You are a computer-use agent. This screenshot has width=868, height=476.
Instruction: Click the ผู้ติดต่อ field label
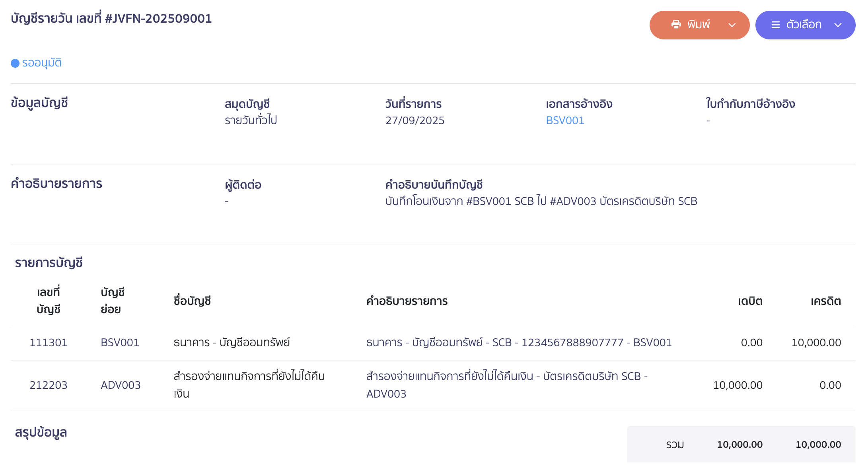[243, 185]
